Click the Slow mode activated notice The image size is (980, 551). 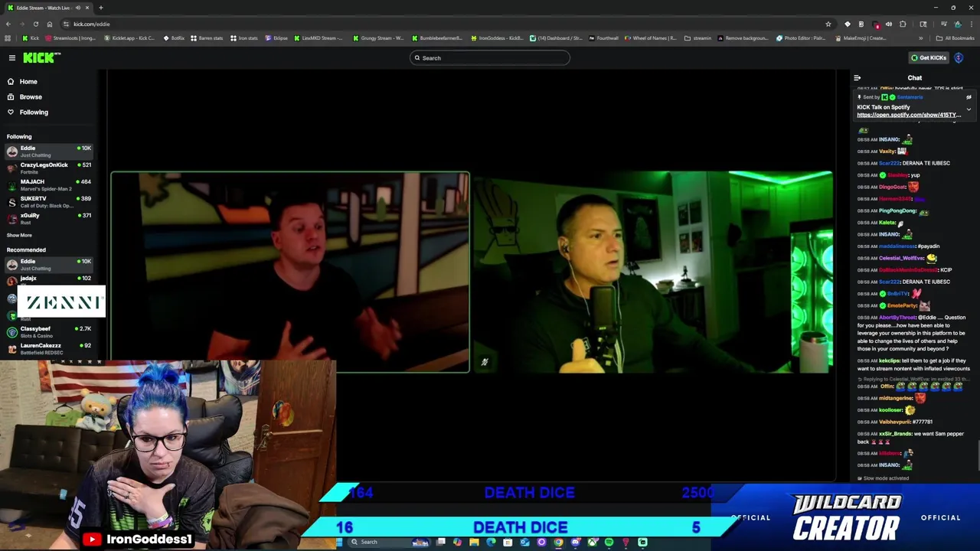click(x=883, y=478)
